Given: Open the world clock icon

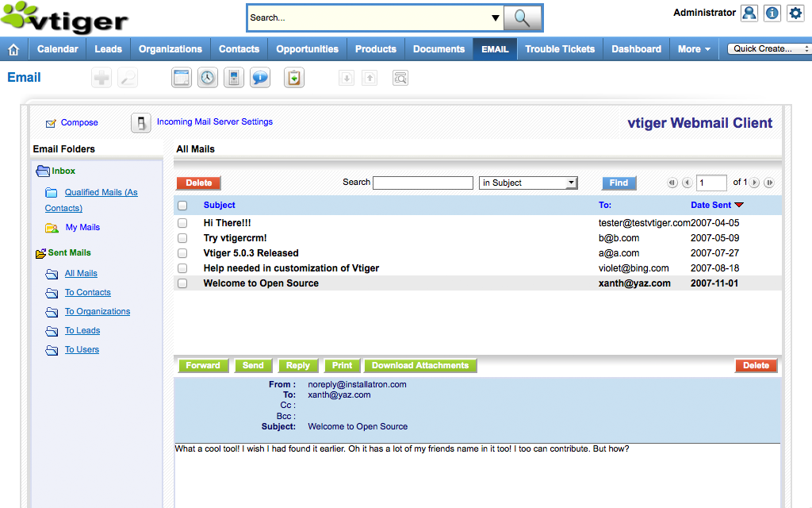Looking at the screenshot, I should tap(207, 78).
